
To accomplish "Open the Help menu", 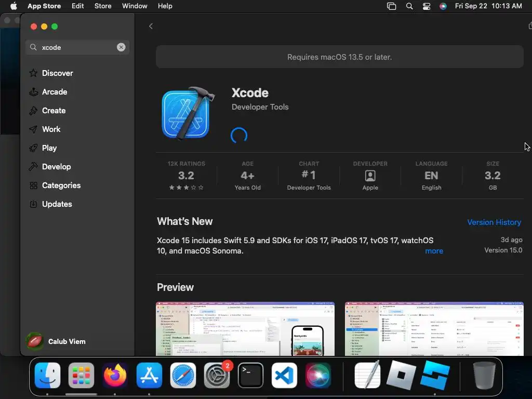I will [x=165, y=6].
